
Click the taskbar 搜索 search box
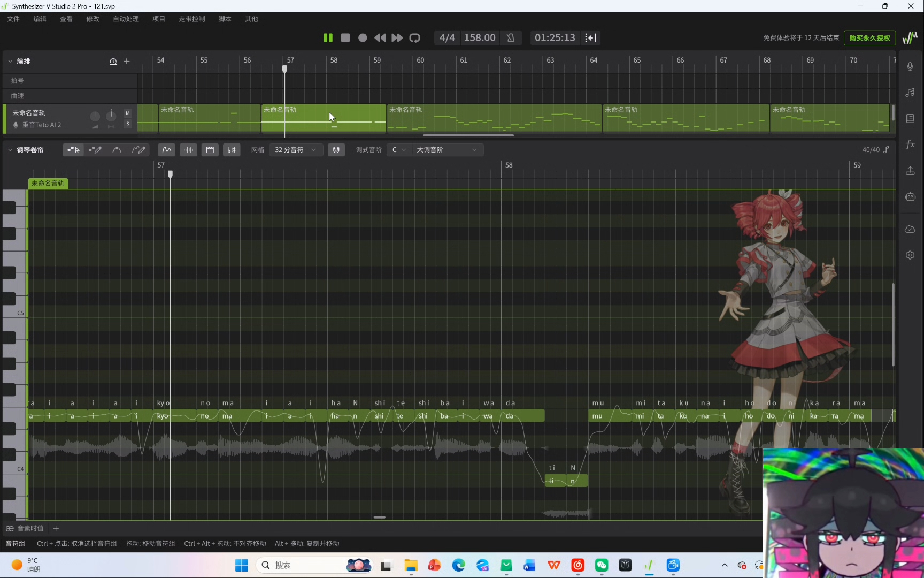(313, 565)
